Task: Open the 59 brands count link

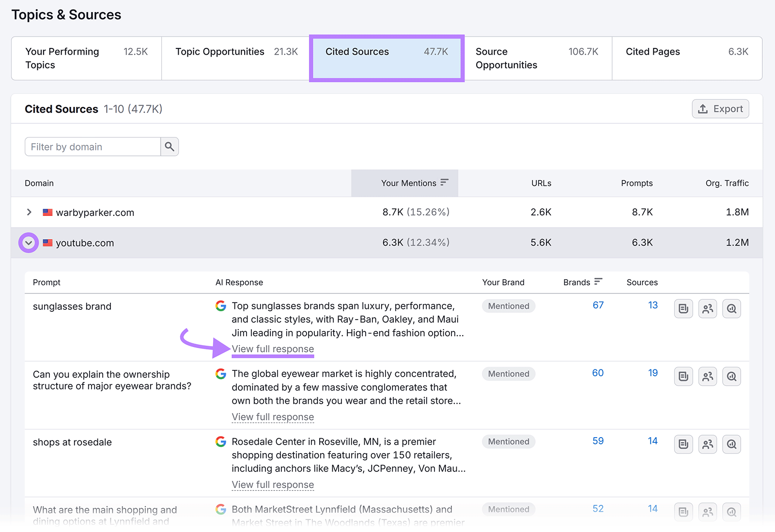Action: [598, 441]
